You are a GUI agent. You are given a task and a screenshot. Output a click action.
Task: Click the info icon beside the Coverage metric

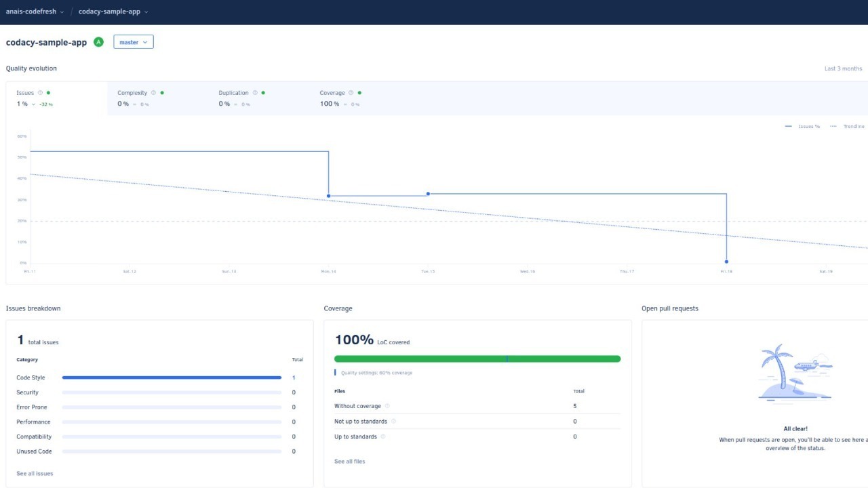point(351,93)
